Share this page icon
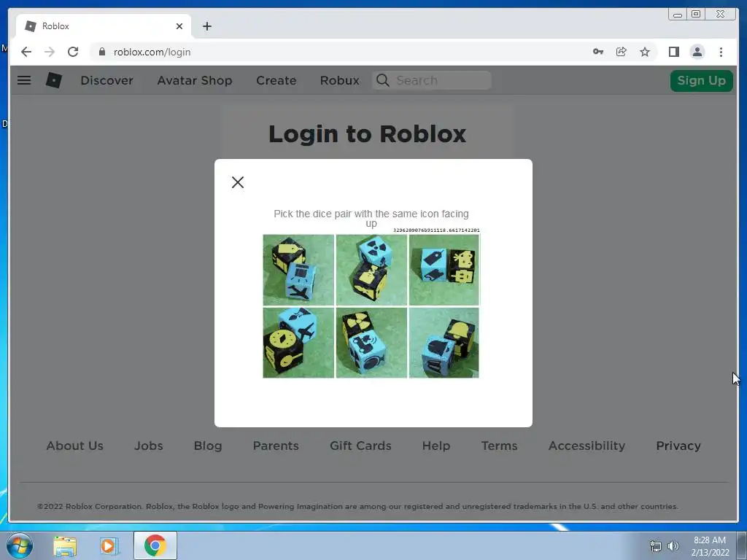The height and width of the screenshot is (560, 747). 622,52
